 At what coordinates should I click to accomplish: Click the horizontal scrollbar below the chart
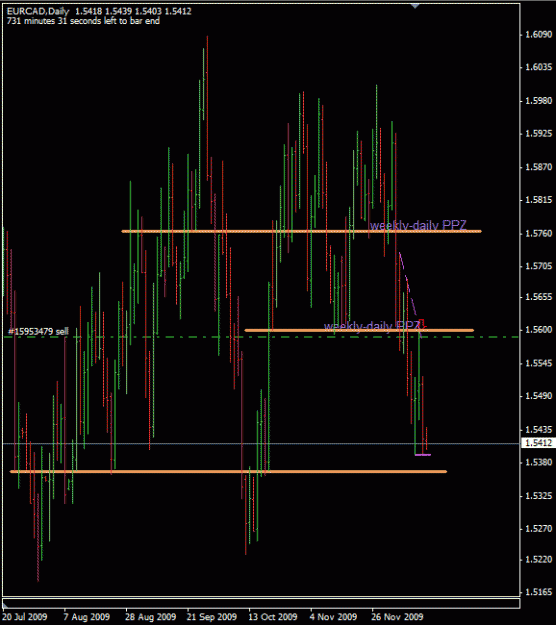click(261, 603)
